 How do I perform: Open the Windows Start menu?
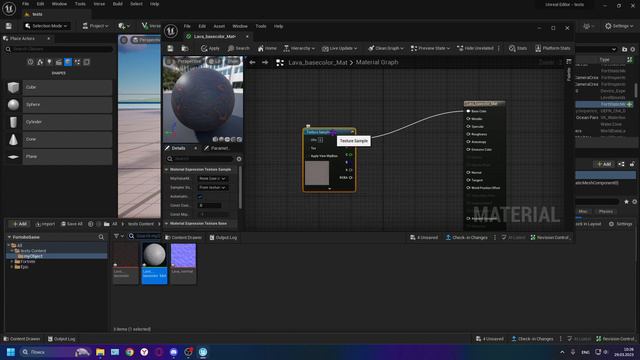point(11,352)
